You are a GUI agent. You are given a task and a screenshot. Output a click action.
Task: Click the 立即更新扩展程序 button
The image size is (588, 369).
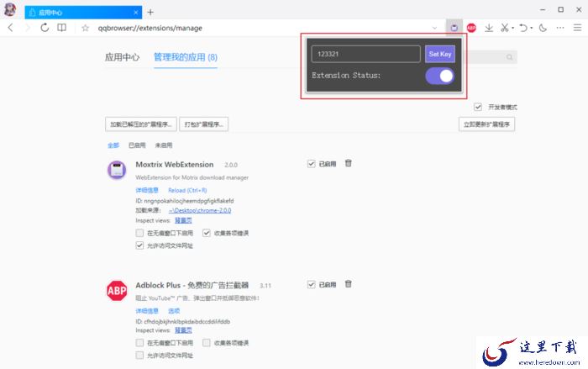[x=486, y=124]
